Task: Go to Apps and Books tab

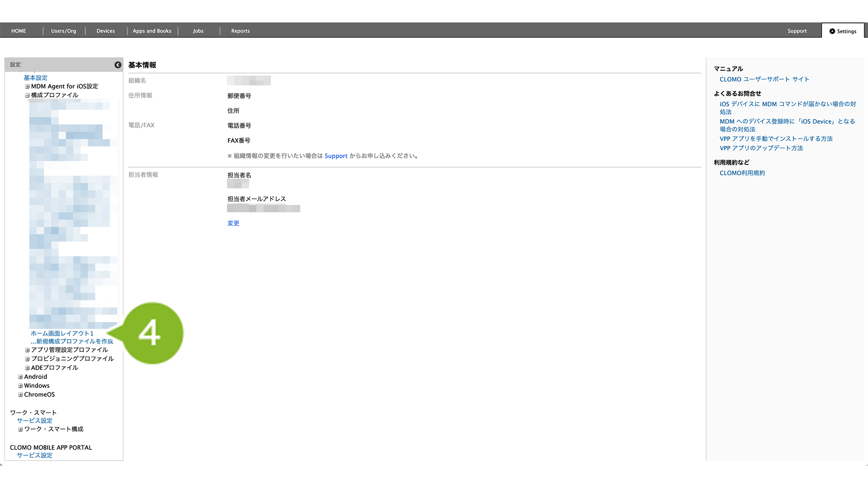Action: point(152,31)
